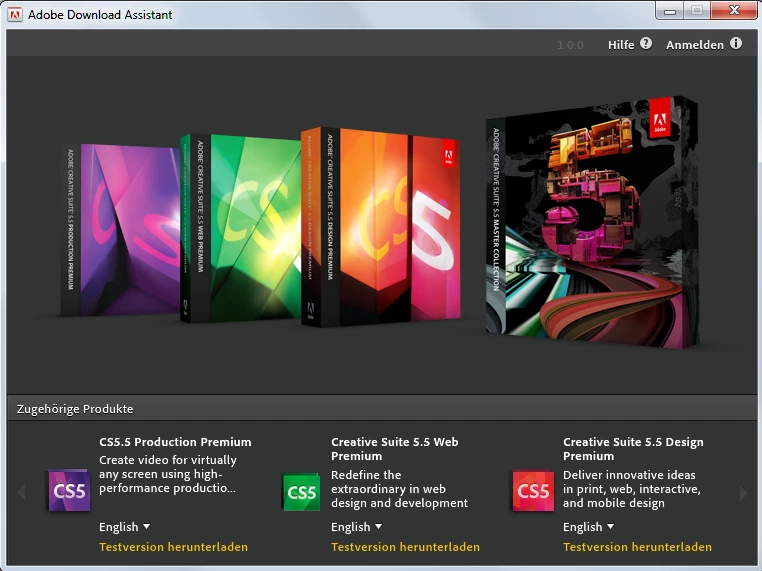
Task: Select the green CS5 Web Premium icon
Action: (x=301, y=492)
